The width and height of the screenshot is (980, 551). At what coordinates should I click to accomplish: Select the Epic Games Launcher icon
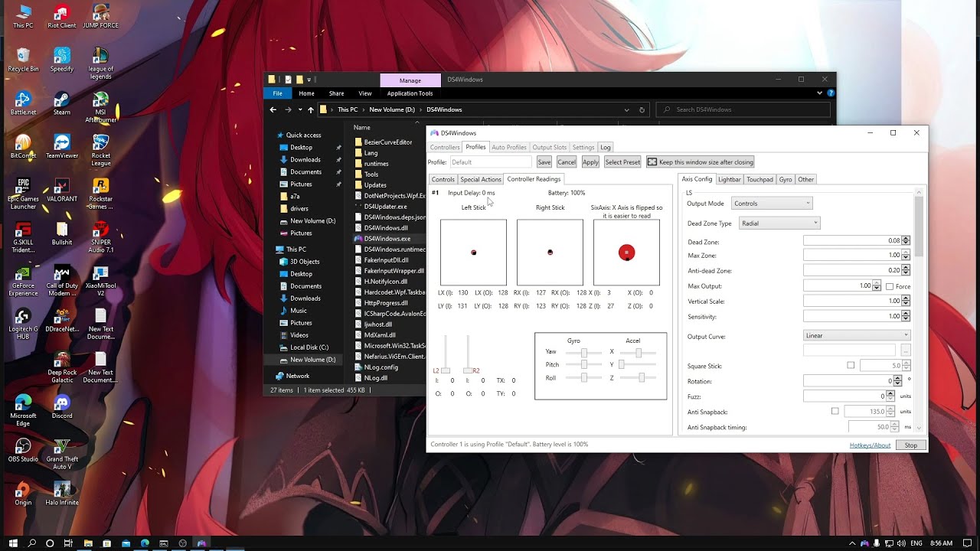pos(23,187)
